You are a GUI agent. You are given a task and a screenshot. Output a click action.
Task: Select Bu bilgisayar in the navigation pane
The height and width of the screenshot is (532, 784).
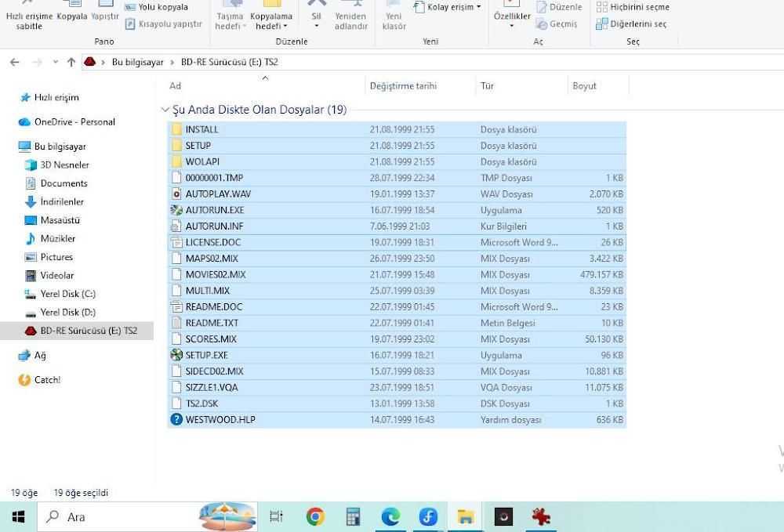pyautogui.click(x=53, y=147)
